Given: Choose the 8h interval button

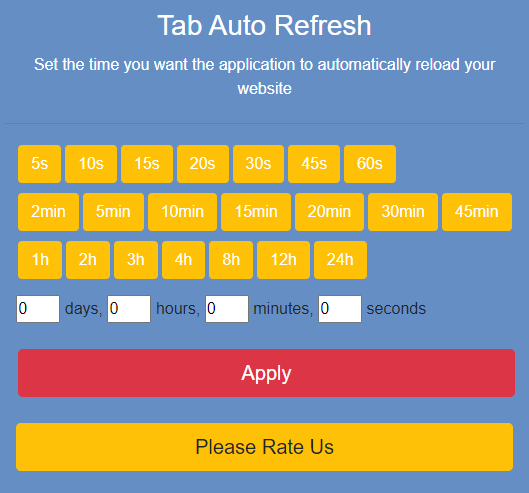Looking at the screenshot, I should (231, 260).
